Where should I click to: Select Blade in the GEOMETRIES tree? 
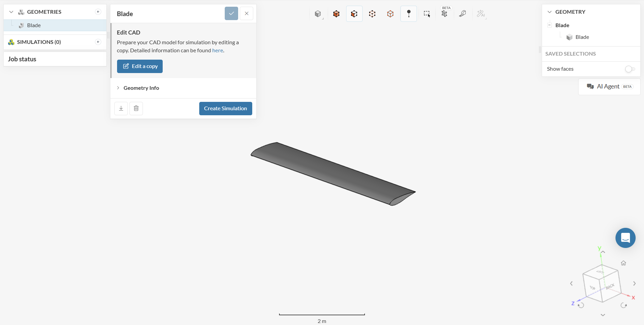point(34,25)
